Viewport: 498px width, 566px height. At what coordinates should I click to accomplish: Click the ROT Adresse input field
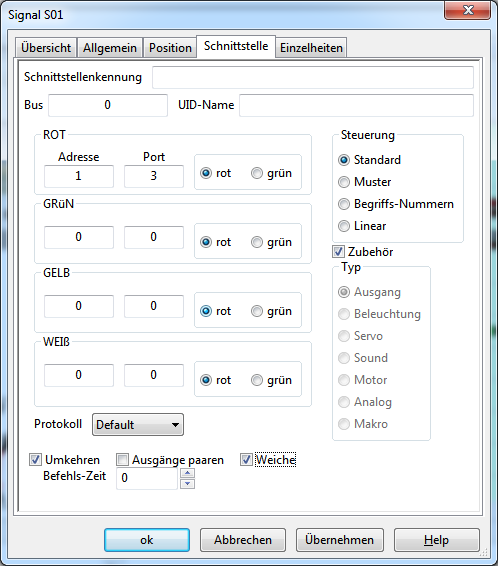79,176
